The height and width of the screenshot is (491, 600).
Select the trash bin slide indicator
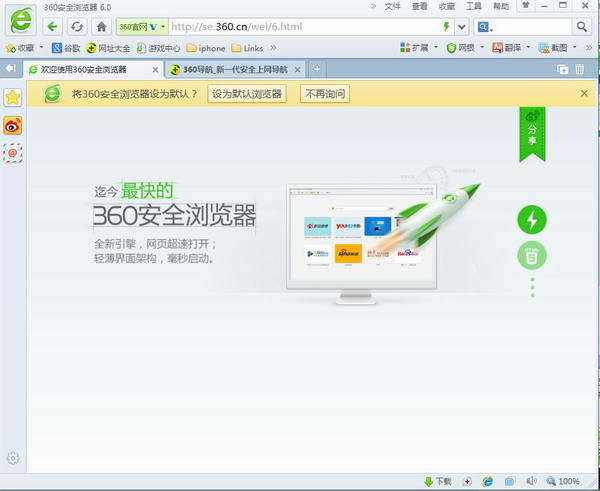click(532, 255)
